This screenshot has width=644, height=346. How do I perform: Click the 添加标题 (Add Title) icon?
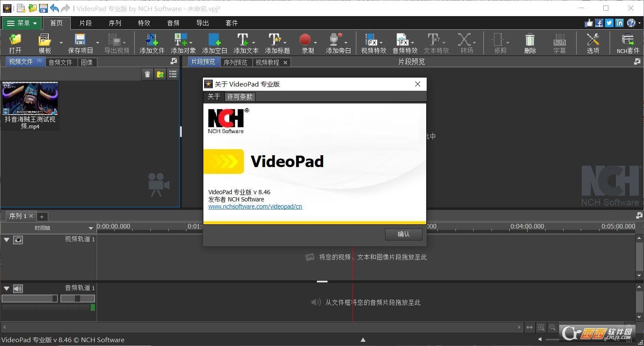point(275,40)
